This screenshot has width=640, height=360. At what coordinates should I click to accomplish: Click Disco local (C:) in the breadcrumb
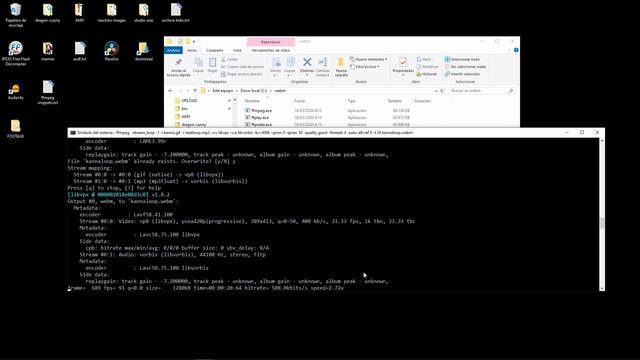click(x=253, y=91)
